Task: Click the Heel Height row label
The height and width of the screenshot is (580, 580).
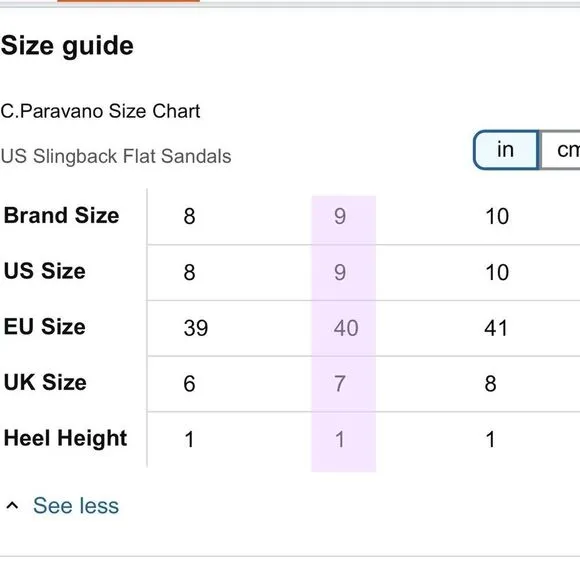Action: (65, 438)
